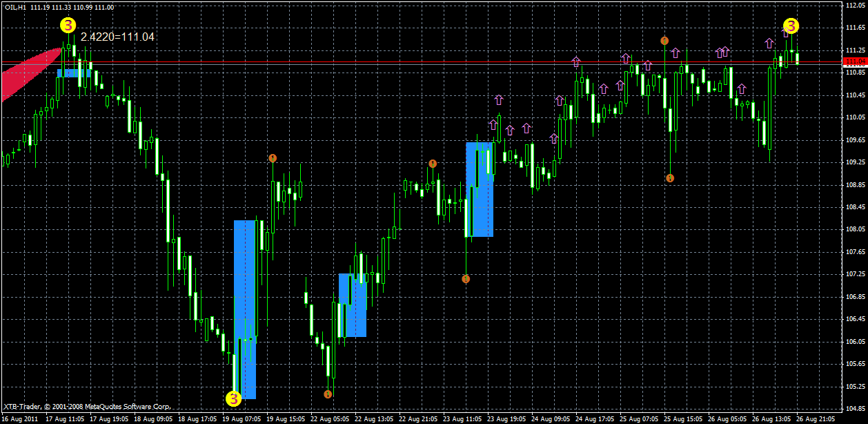Viewport: 868px width, 424px height.
Task: Open the orange info circle above the 19 Aug candles
Action: point(273,157)
